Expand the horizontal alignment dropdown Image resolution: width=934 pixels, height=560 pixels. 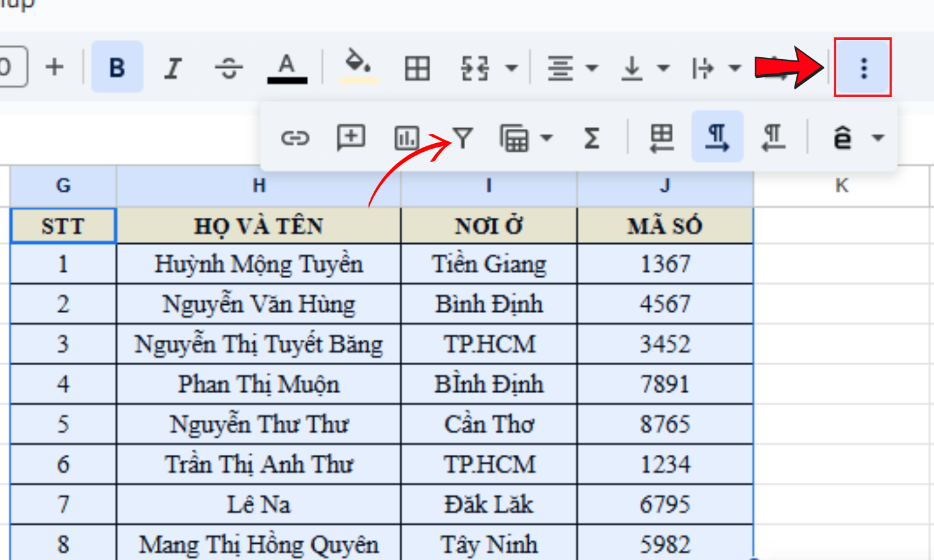click(592, 67)
